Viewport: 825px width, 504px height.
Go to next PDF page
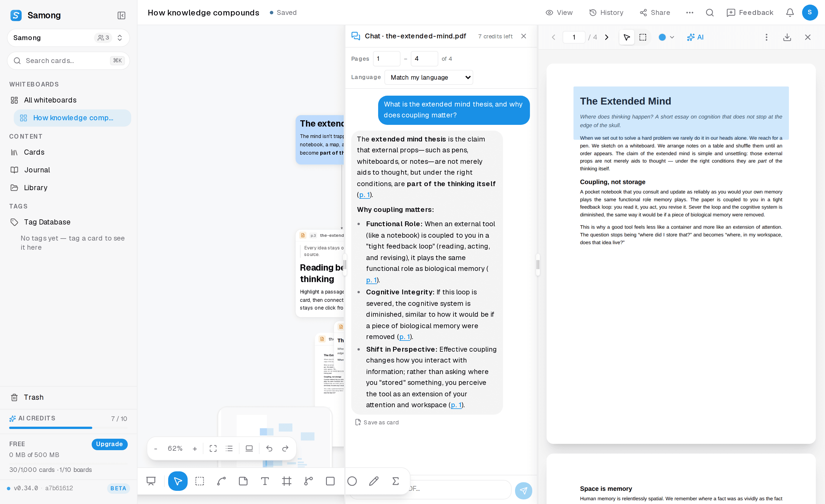point(606,37)
